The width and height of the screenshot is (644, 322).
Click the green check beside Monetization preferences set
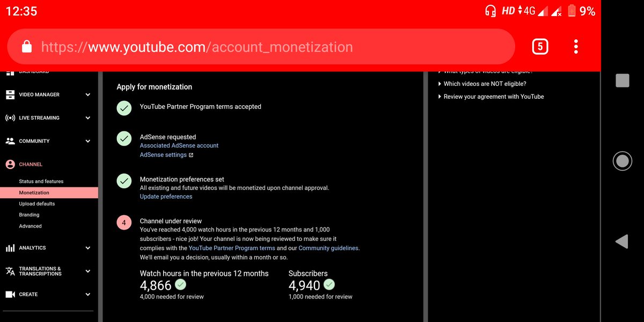coord(124,181)
